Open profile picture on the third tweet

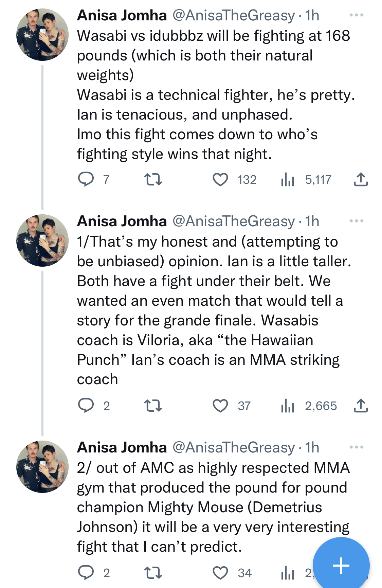pyautogui.click(x=42, y=467)
